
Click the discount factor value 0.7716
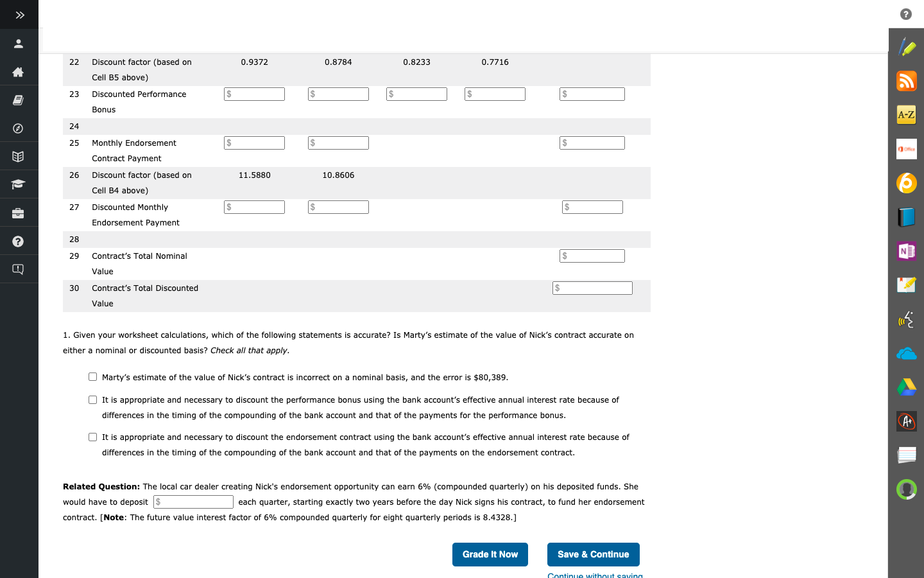click(x=495, y=62)
